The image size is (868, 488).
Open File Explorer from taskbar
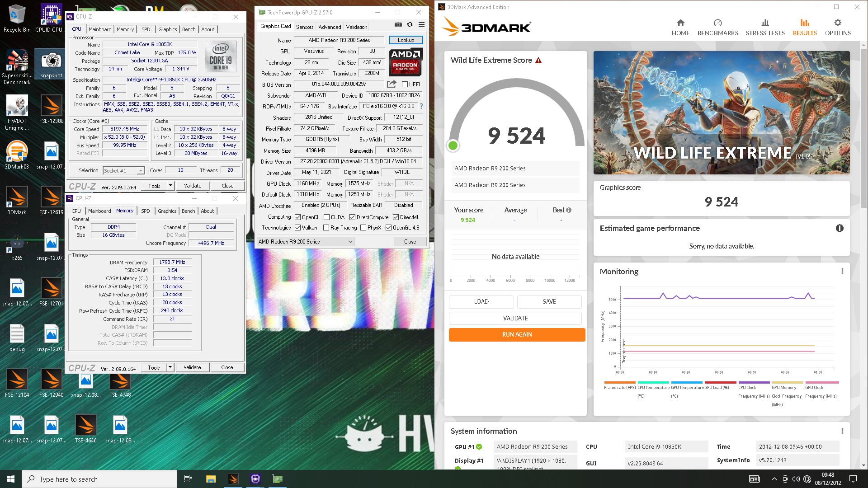[211, 479]
